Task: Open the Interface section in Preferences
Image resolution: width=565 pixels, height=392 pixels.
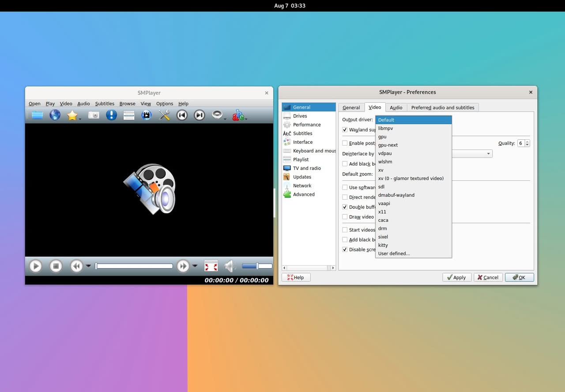Action: click(309, 142)
